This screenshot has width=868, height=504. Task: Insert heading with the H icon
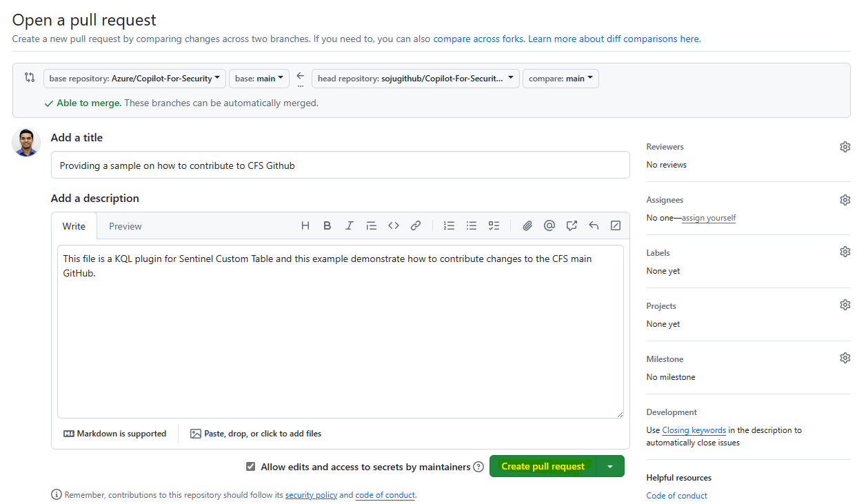pyautogui.click(x=305, y=225)
